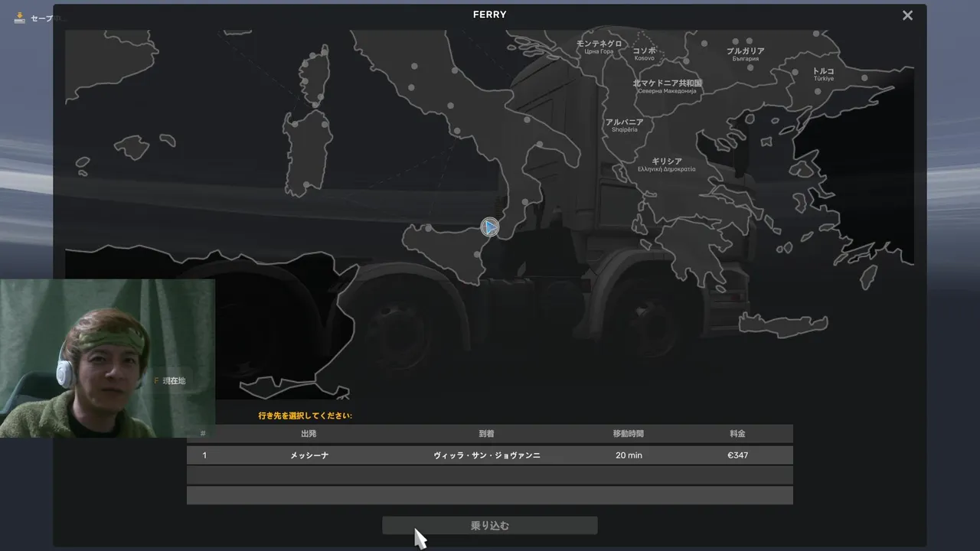Click the ブルガリア map label

746,54
